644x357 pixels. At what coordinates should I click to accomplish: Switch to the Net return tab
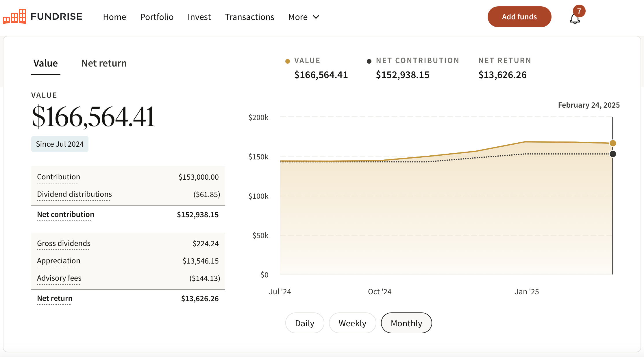104,62
